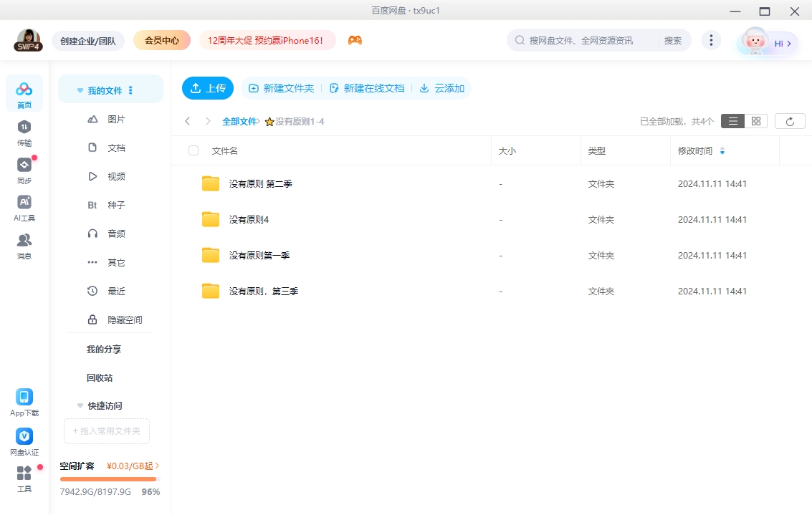
Task: Click the 上传 upload button
Action: click(x=208, y=88)
